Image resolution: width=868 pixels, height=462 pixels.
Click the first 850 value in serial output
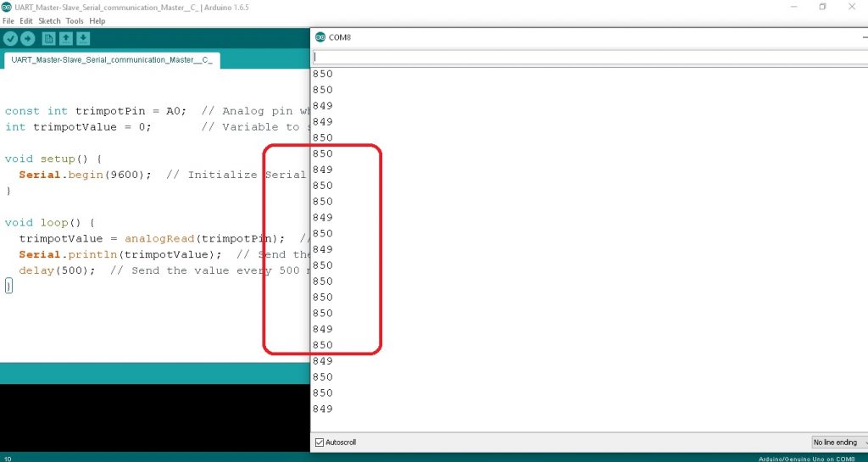point(323,74)
